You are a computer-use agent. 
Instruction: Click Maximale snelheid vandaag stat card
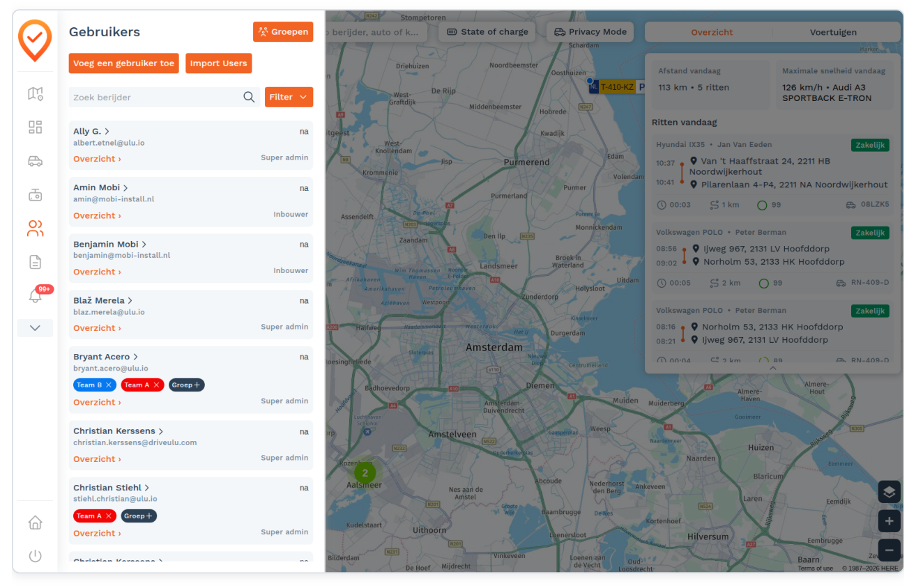[834, 84]
